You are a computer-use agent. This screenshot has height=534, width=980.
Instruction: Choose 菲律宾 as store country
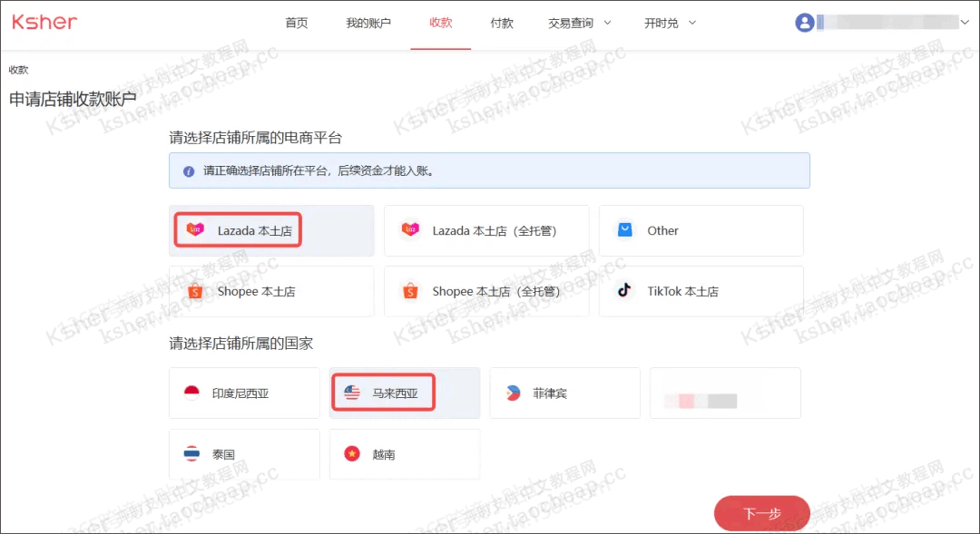[x=565, y=393]
